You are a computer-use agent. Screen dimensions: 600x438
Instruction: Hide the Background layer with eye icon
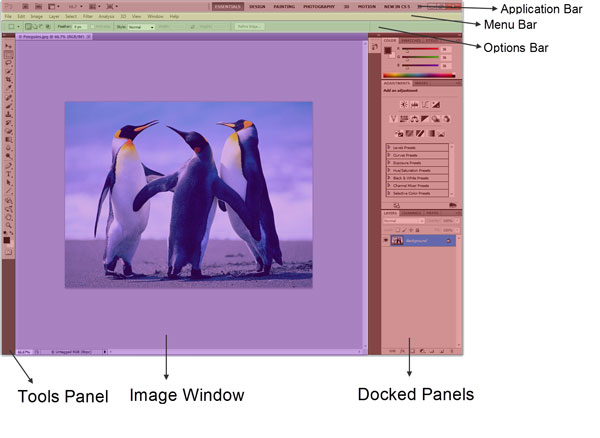click(x=387, y=241)
